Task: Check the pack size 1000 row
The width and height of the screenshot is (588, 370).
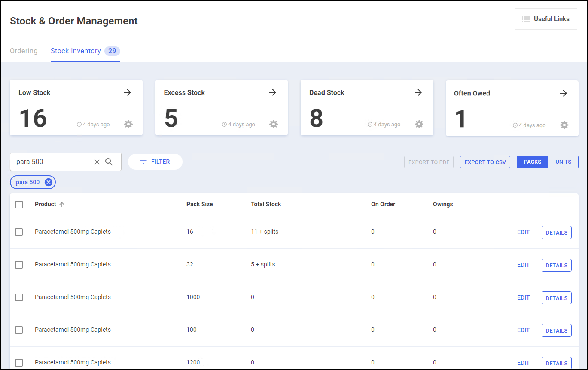Action: tap(19, 297)
